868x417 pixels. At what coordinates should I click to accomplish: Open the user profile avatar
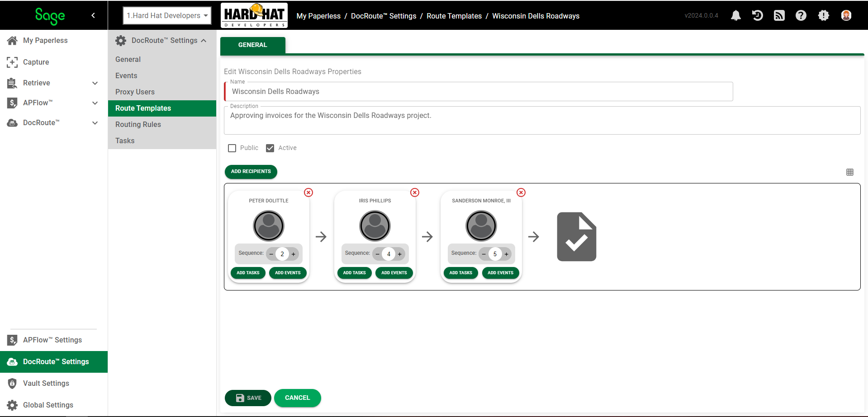click(x=846, y=15)
